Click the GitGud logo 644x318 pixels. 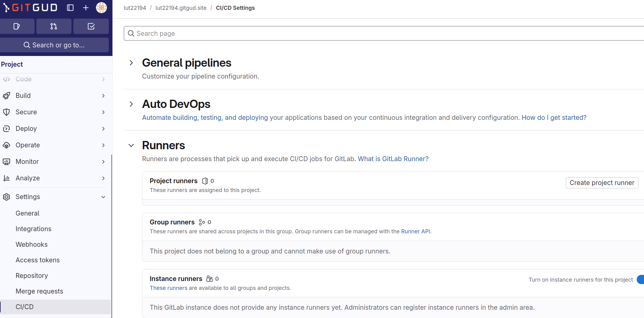pyautogui.click(x=31, y=8)
